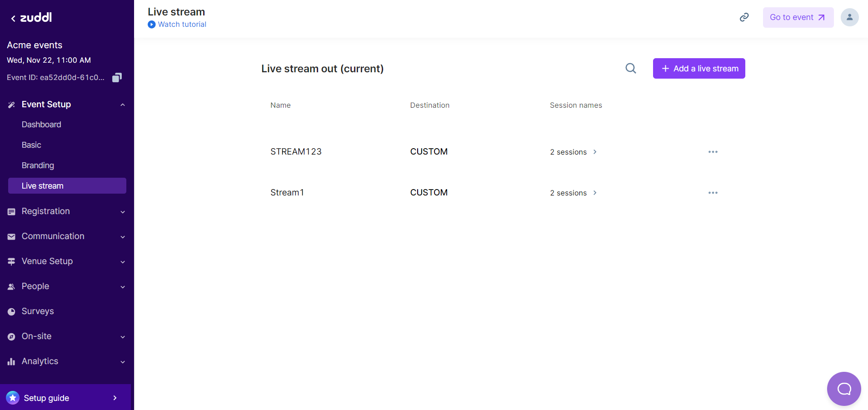
Task: Open the Dashboard menu item
Action: pyautogui.click(x=41, y=124)
